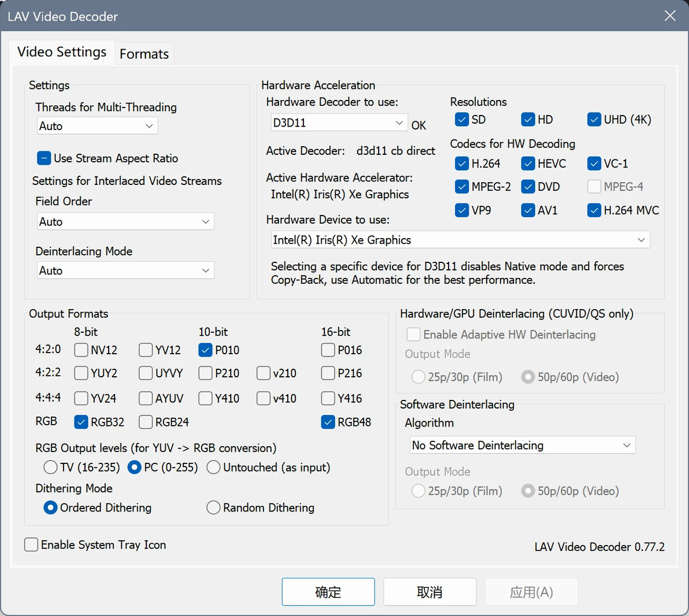The image size is (689, 616).
Task: Enable MPEG-4 hardware decoding
Action: 594,187
